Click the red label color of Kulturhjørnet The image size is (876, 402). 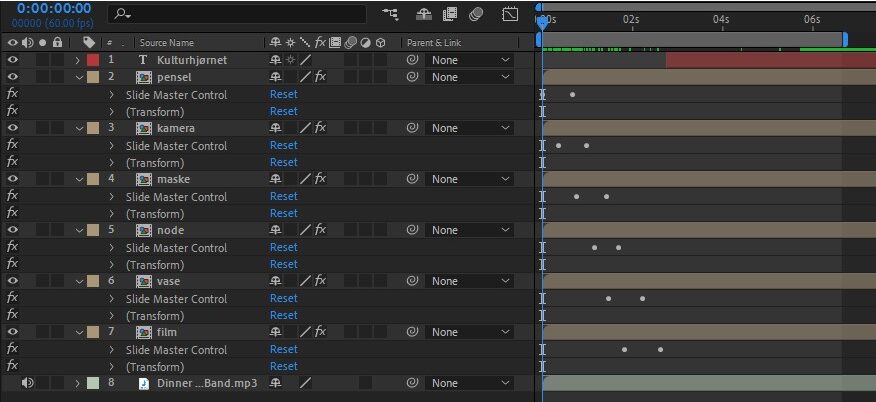point(93,60)
